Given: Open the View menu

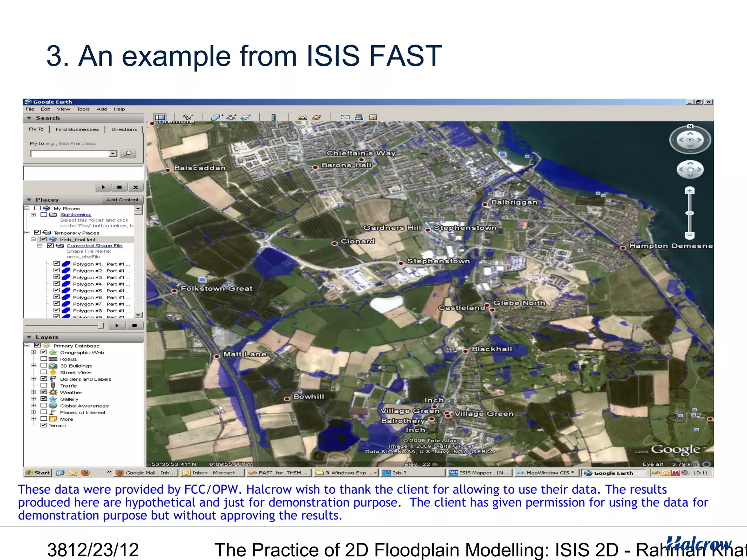Looking at the screenshot, I should pos(63,109).
